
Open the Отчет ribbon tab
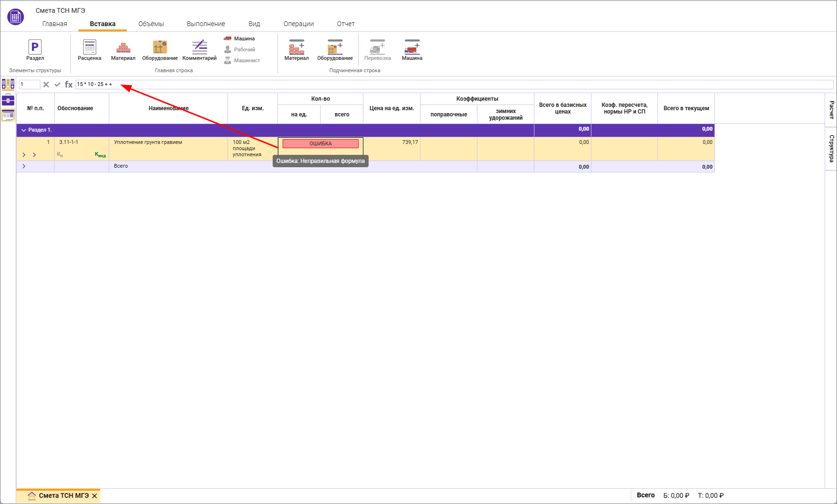point(345,24)
